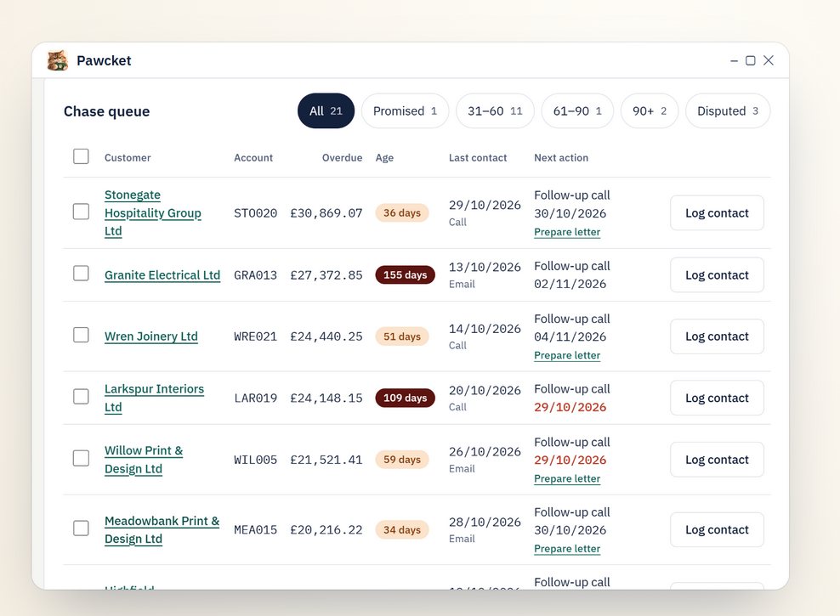Log contact for Stonegate Hospitality Group
The image size is (840, 616).
click(x=717, y=213)
